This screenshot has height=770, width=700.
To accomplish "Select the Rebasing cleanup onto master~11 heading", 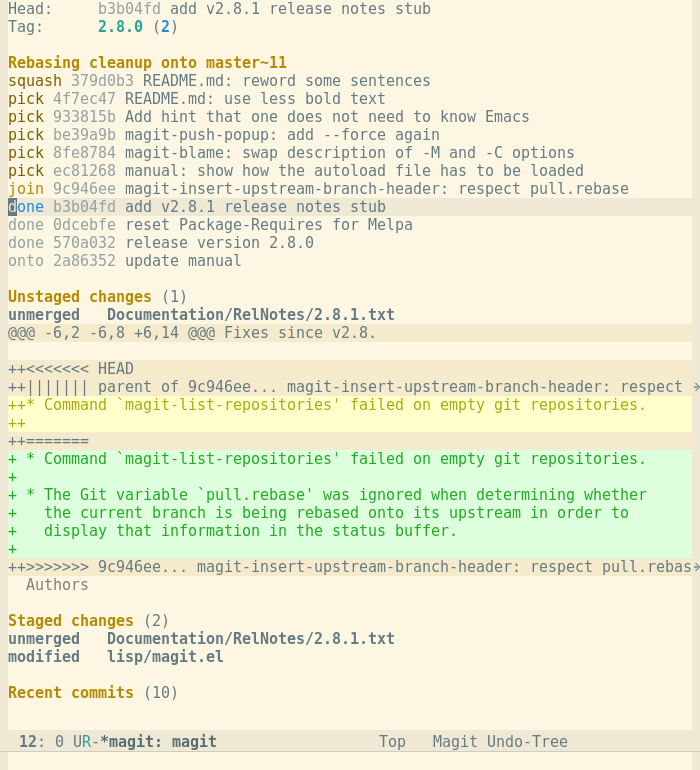I will click(147, 63).
